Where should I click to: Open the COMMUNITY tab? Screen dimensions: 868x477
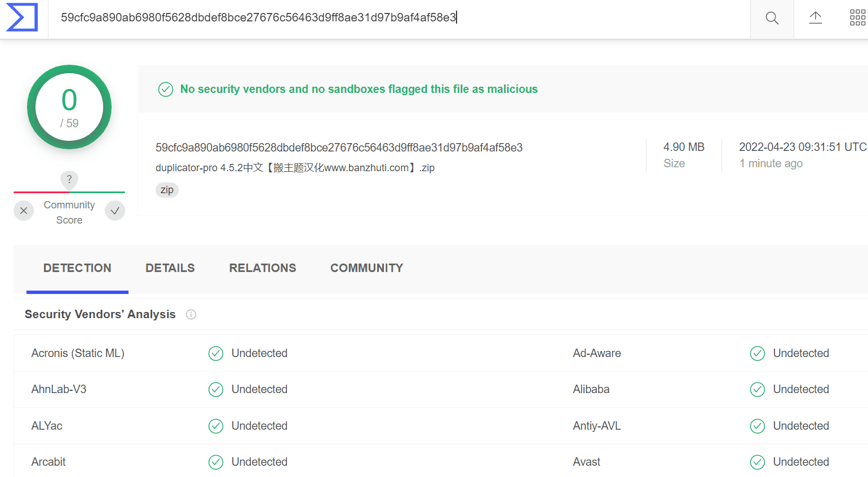(367, 268)
